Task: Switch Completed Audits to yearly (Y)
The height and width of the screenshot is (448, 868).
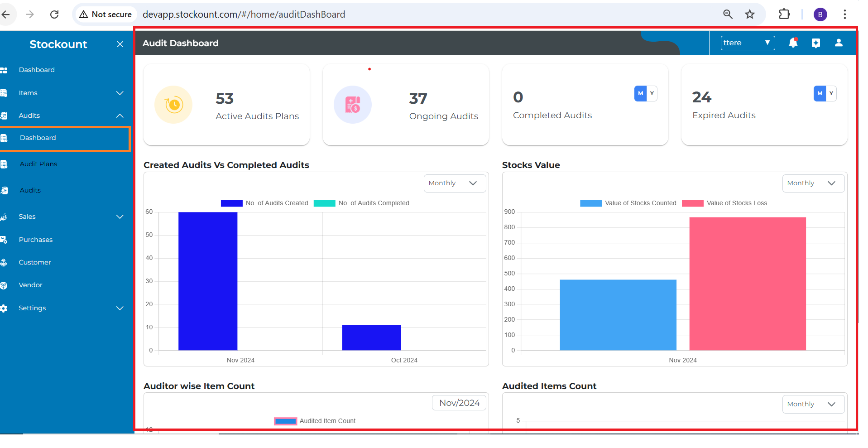Action: 652,93
